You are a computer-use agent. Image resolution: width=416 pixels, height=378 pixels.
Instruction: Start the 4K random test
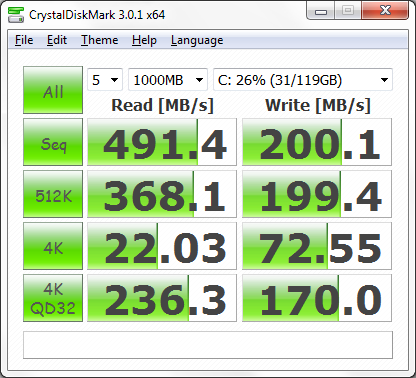pos(53,246)
